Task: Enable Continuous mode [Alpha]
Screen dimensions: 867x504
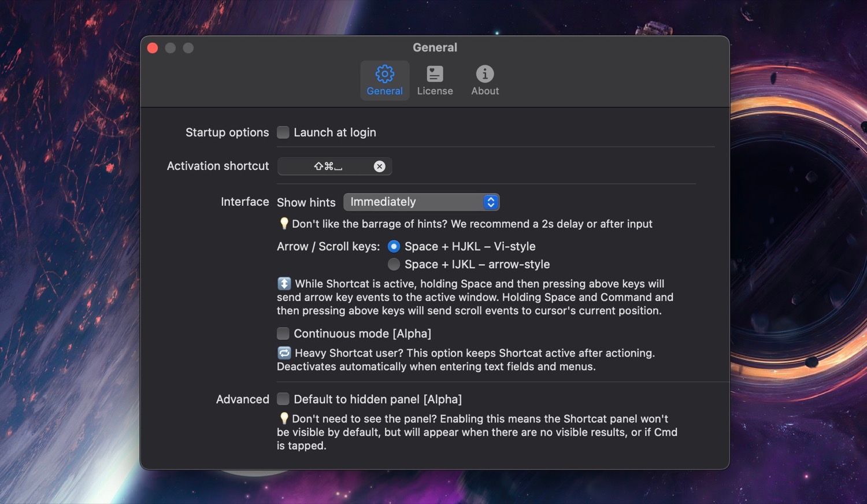Action: pyautogui.click(x=283, y=333)
